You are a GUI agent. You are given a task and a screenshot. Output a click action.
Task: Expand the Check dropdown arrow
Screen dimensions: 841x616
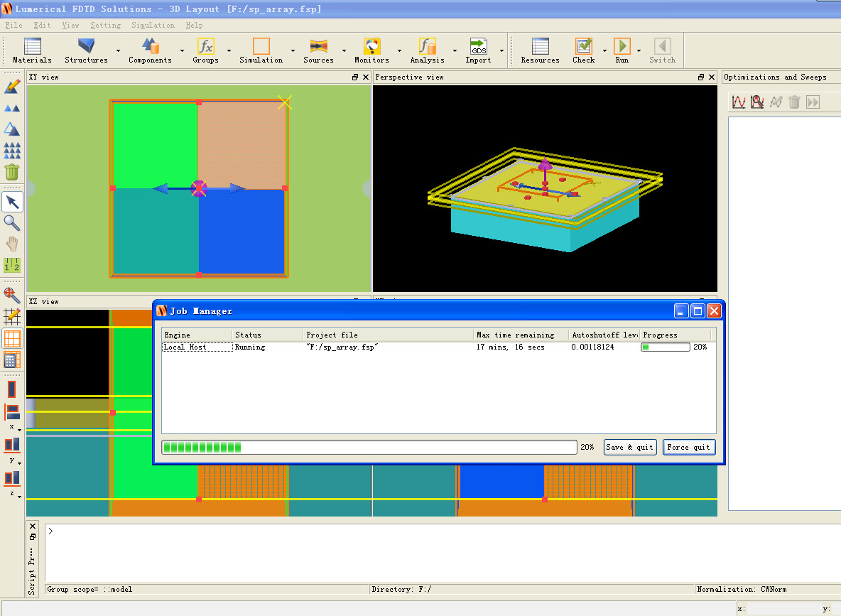point(604,51)
